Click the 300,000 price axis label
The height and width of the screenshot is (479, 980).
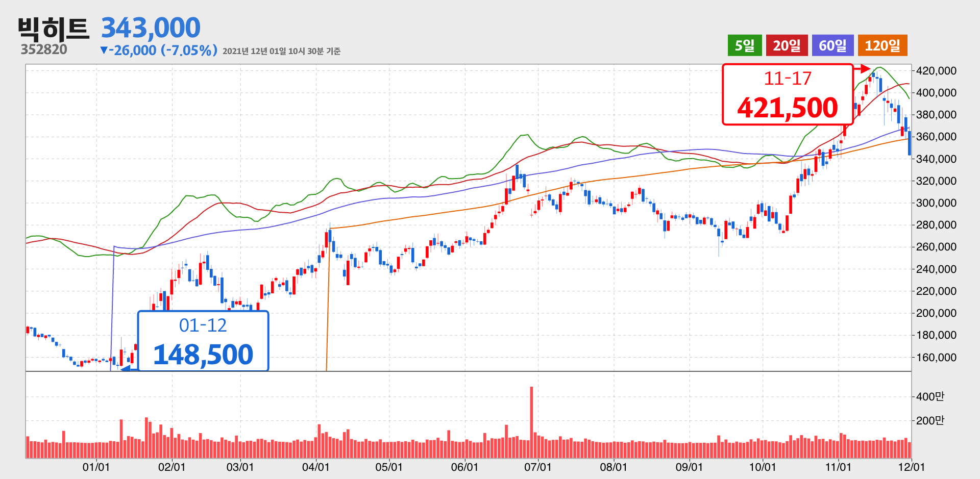(936, 203)
